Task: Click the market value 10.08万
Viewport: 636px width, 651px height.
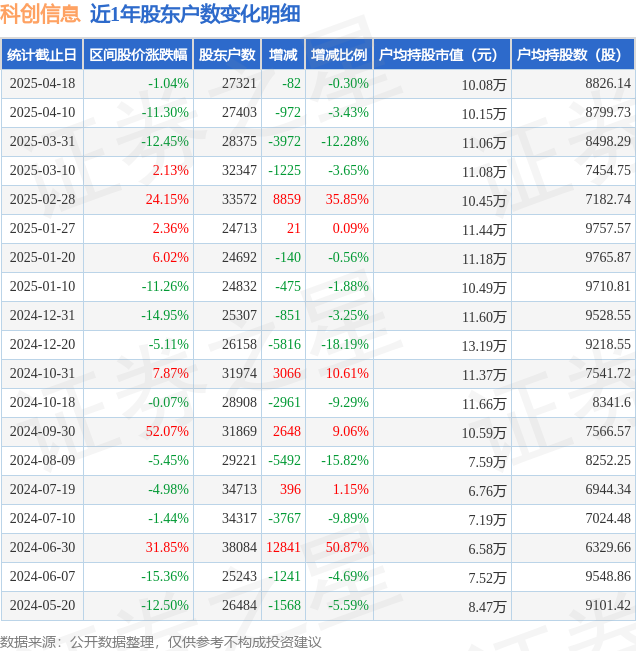Action: click(x=484, y=85)
